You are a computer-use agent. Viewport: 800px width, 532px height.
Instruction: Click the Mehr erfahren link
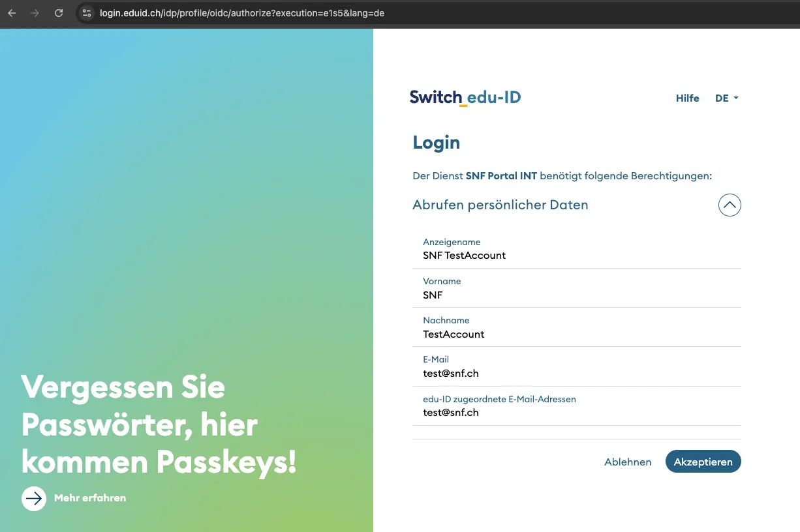pyautogui.click(x=90, y=497)
